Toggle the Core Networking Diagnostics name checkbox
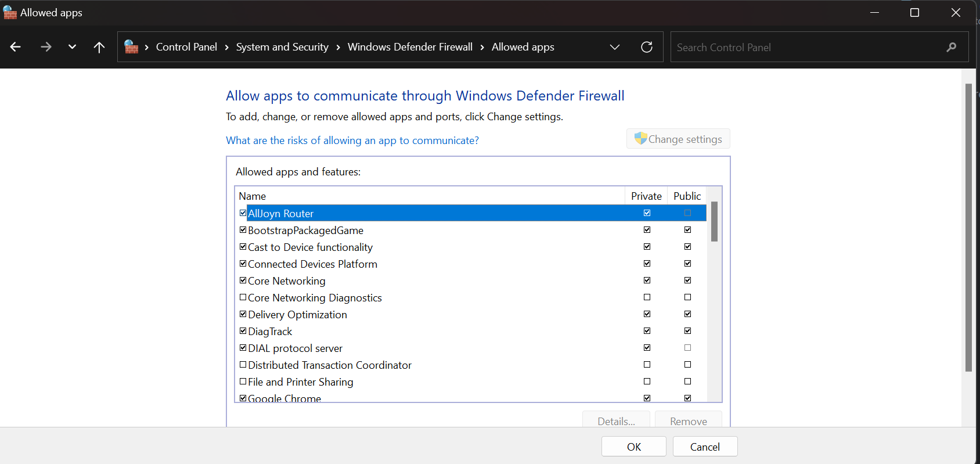The image size is (980, 464). (x=243, y=297)
